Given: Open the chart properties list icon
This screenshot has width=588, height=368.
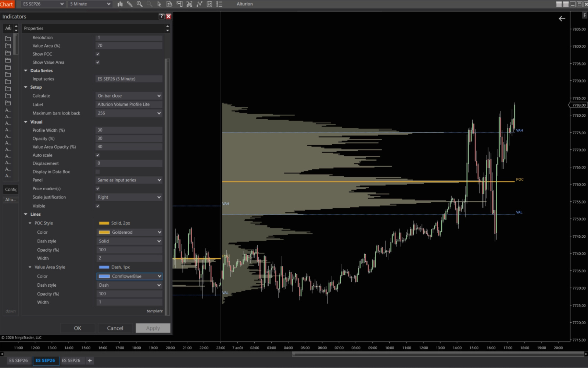Looking at the screenshot, I should coord(219,4).
